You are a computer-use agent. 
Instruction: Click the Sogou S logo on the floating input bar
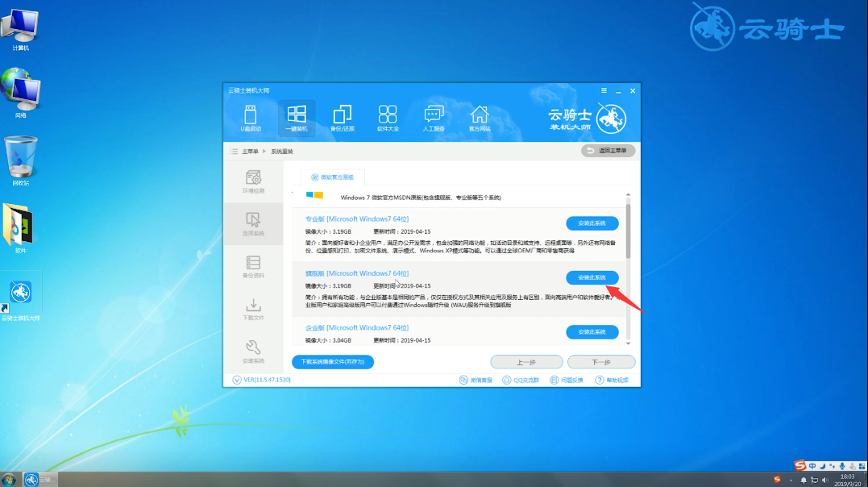[800, 465]
